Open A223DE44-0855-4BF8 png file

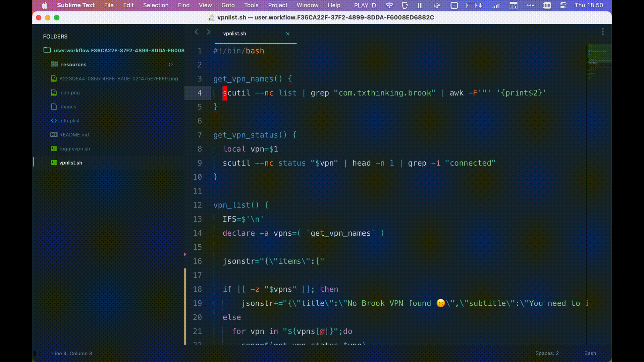(x=119, y=78)
